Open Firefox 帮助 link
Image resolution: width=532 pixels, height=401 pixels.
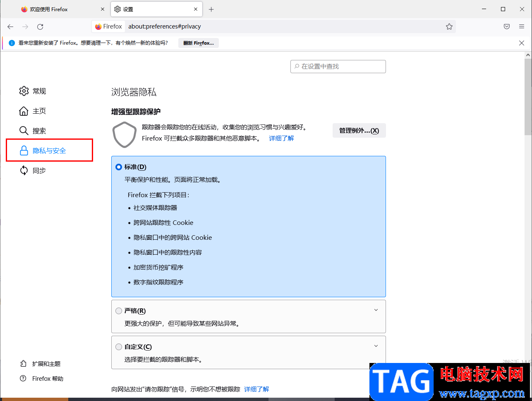point(48,379)
